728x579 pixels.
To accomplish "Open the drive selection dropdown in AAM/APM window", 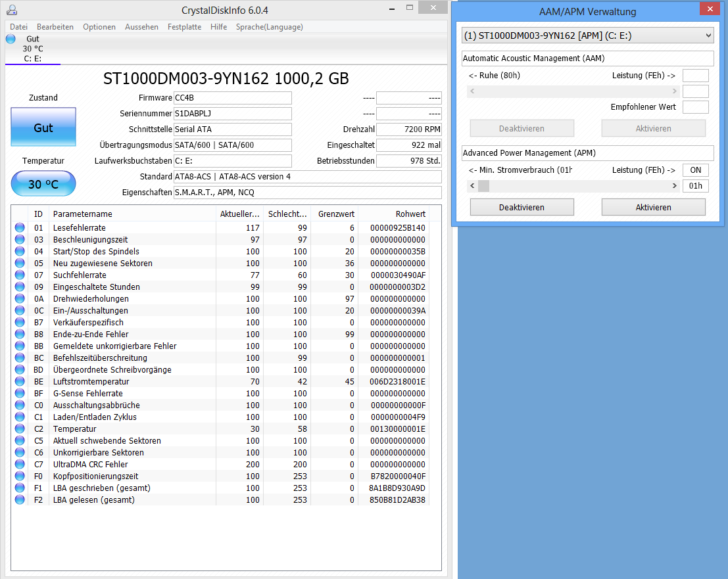I will coord(587,35).
